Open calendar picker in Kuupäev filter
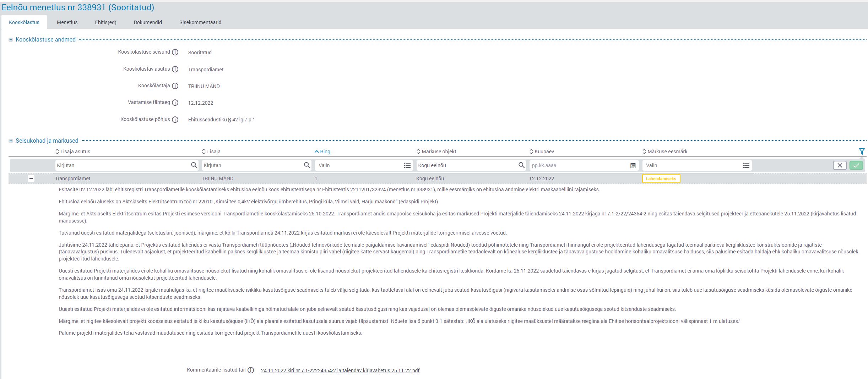Image resolution: width=868 pixels, height=379 pixels. (633, 165)
